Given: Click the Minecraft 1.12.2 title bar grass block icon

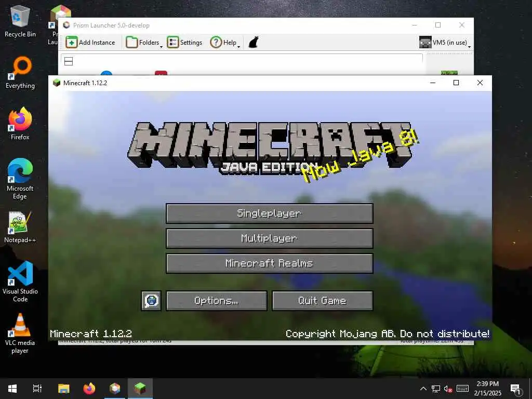Looking at the screenshot, I should [x=57, y=83].
